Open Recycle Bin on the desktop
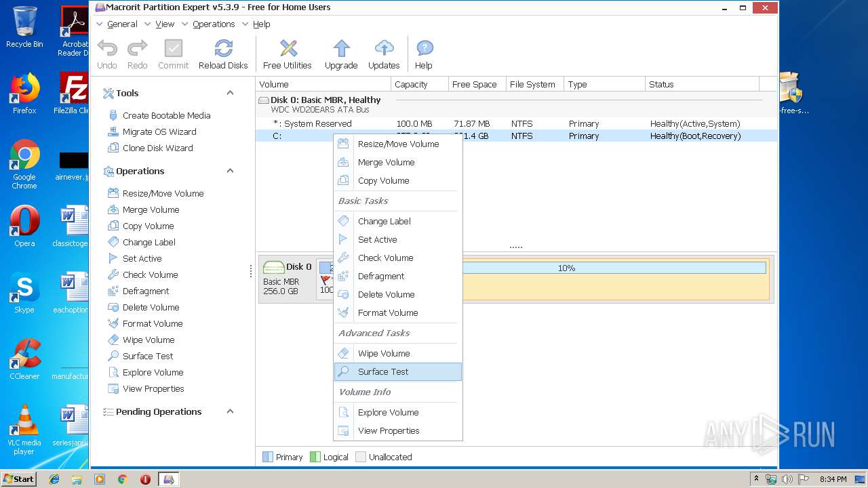The image size is (868, 488). click(x=24, y=27)
